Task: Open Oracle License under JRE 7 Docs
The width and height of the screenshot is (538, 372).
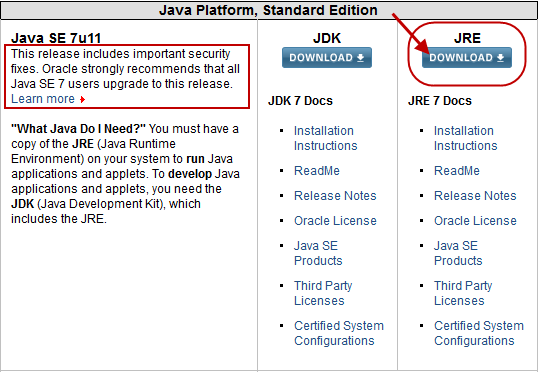Action: pyautogui.click(x=475, y=221)
